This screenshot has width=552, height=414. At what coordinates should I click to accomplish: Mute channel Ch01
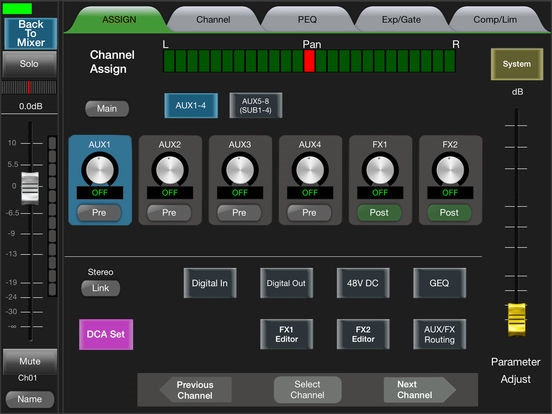(x=30, y=362)
